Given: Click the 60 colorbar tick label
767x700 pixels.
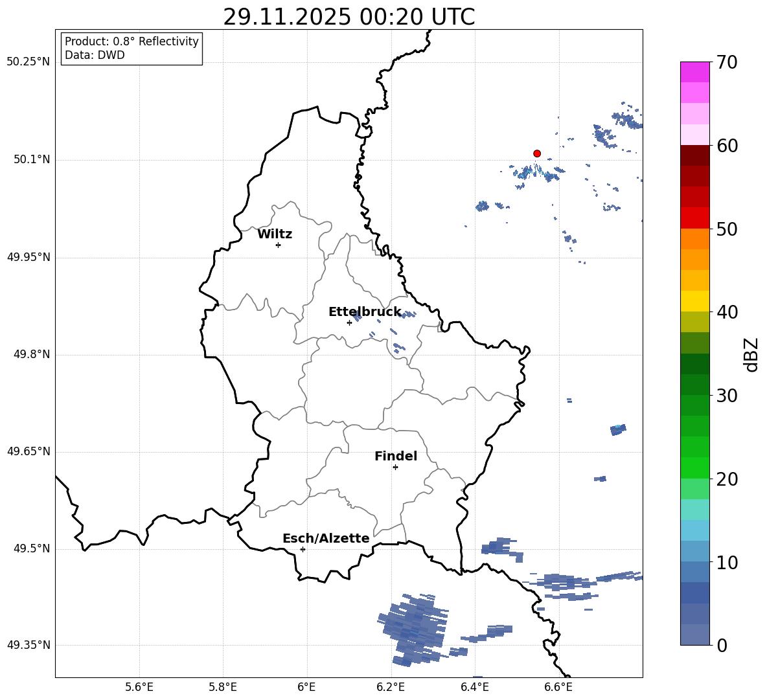Looking at the screenshot, I should (x=726, y=146).
